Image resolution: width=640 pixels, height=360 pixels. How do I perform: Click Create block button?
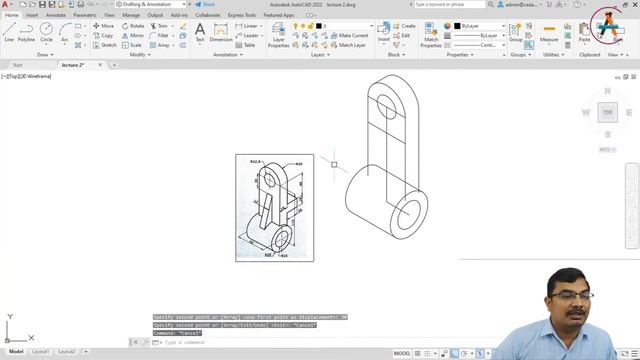[x=404, y=26]
